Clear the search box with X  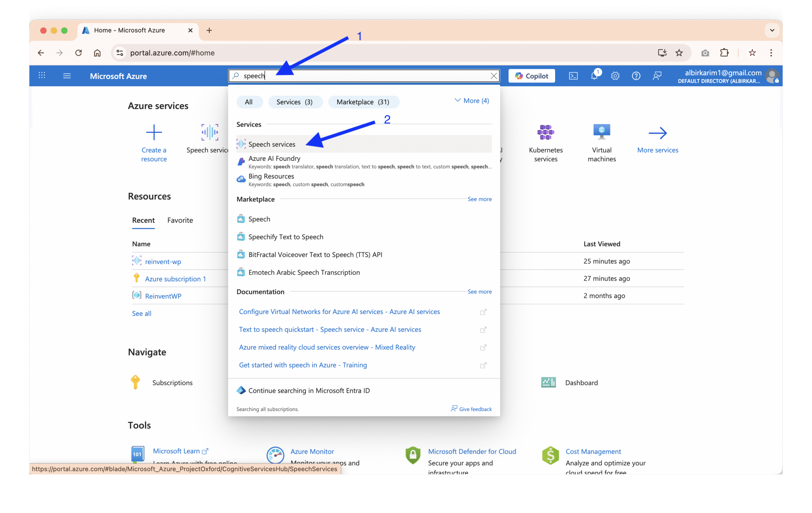[x=494, y=76]
